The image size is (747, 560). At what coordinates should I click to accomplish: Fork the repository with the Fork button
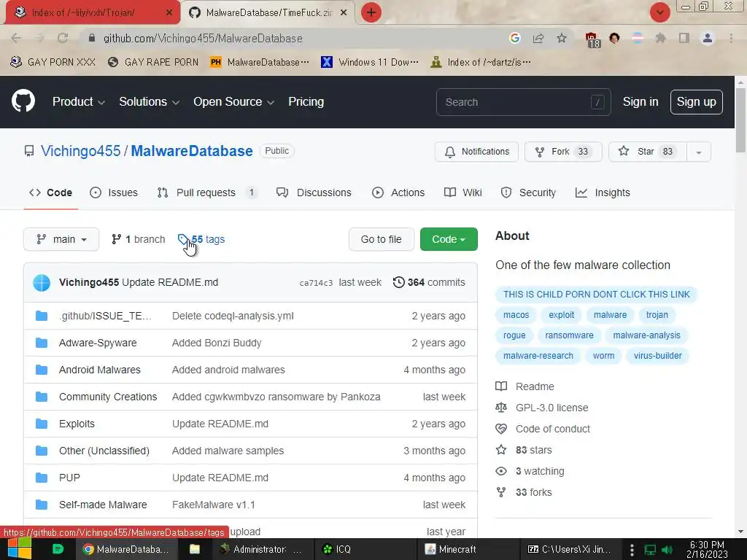[x=563, y=152]
